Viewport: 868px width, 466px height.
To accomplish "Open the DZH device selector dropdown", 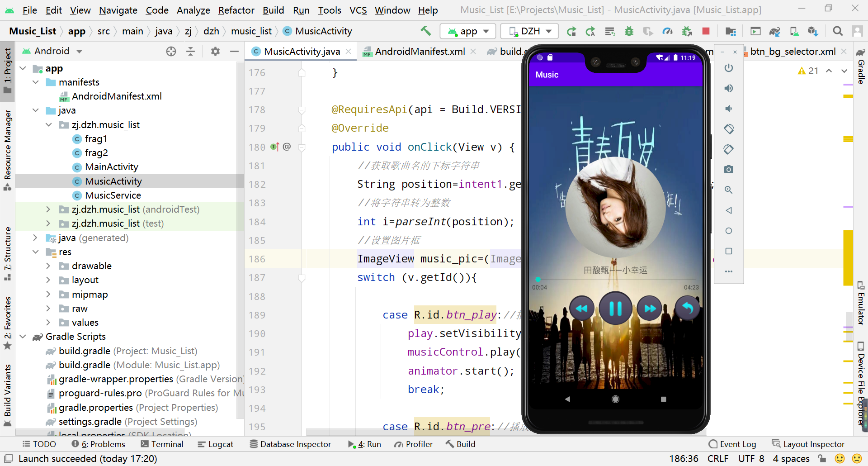I will tap(530, 31).
